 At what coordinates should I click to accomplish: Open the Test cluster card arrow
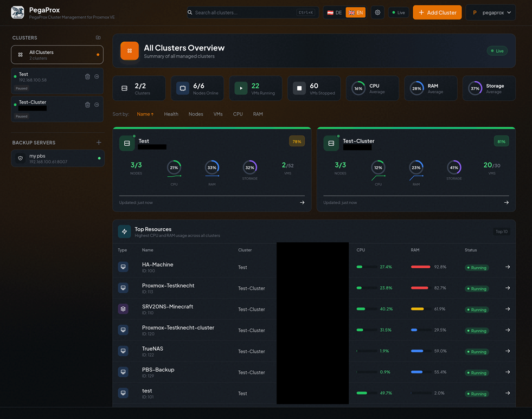point(302,202)
